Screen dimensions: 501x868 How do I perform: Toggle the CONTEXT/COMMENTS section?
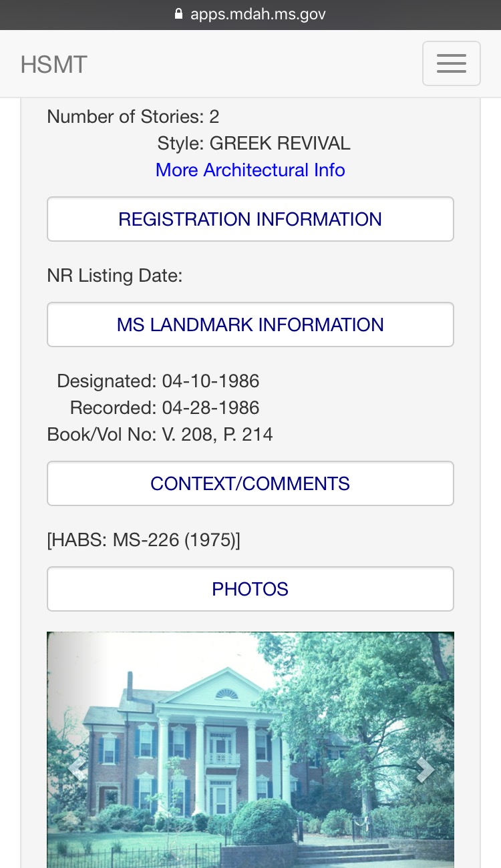pyautogui.click(x=250, y=483)
